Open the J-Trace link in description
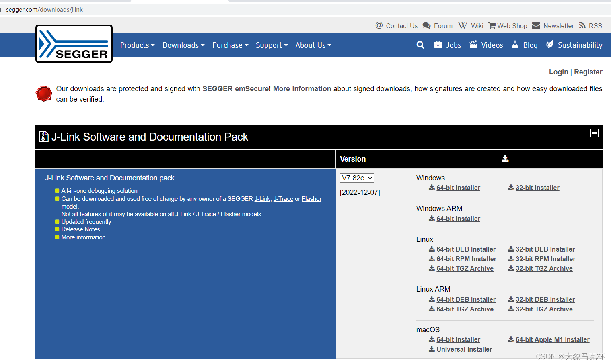The width and height of the screenshot is (611, 364). (283, 199)
